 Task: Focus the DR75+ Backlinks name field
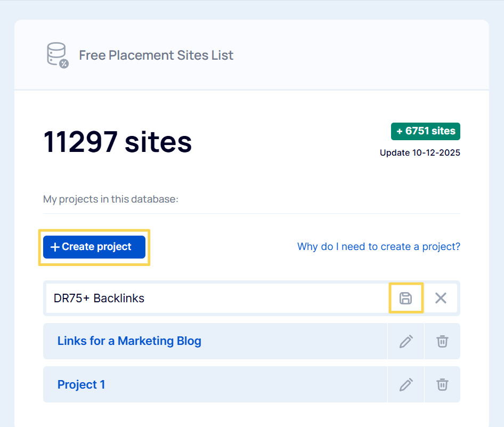pyautogui.click(x=213, y=299)
